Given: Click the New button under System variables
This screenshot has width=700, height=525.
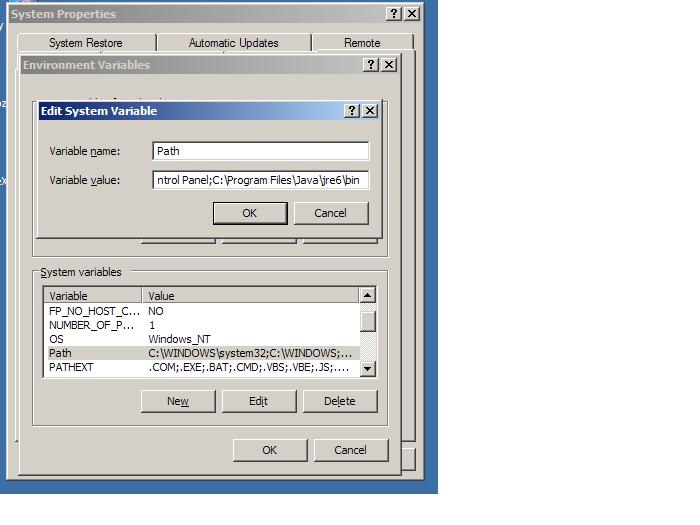Looking at the screenshot, I should (x=178, y=401).
